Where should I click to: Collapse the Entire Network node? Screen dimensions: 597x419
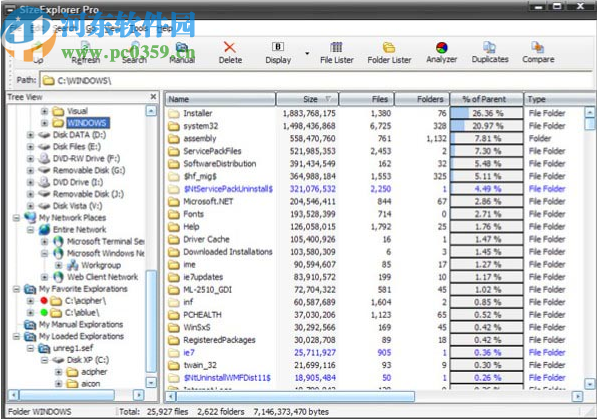[30, 229]
